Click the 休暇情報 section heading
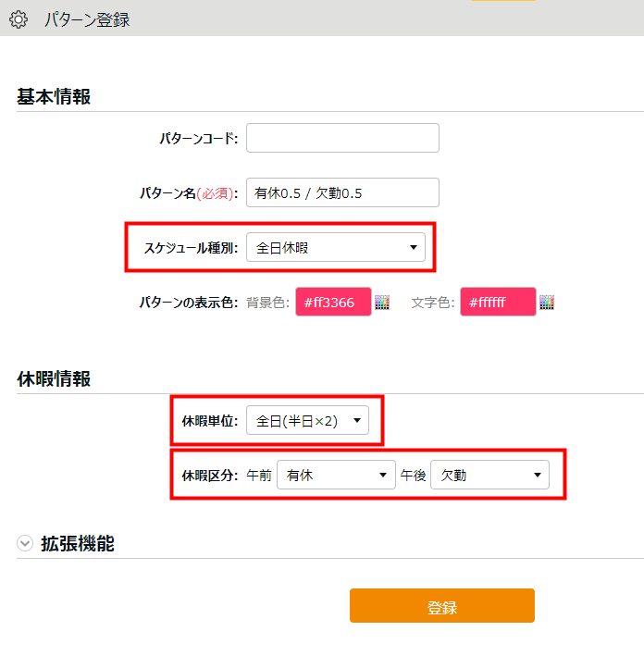The image size is (644, 656). point(54,378)
